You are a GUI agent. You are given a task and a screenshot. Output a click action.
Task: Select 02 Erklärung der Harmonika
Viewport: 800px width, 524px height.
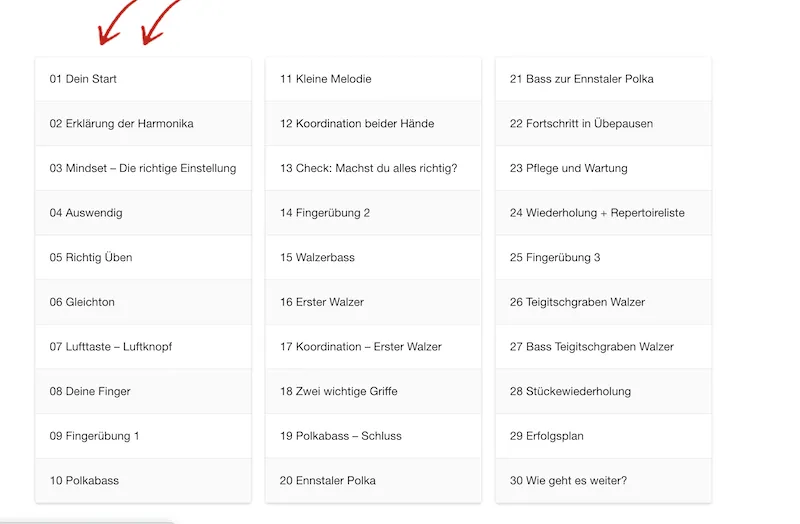pos(143,123)
